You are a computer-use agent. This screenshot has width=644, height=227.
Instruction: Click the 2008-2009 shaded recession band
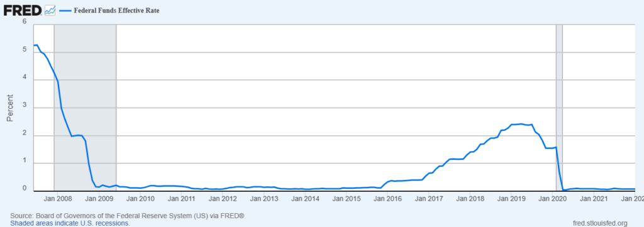[85, 108]
